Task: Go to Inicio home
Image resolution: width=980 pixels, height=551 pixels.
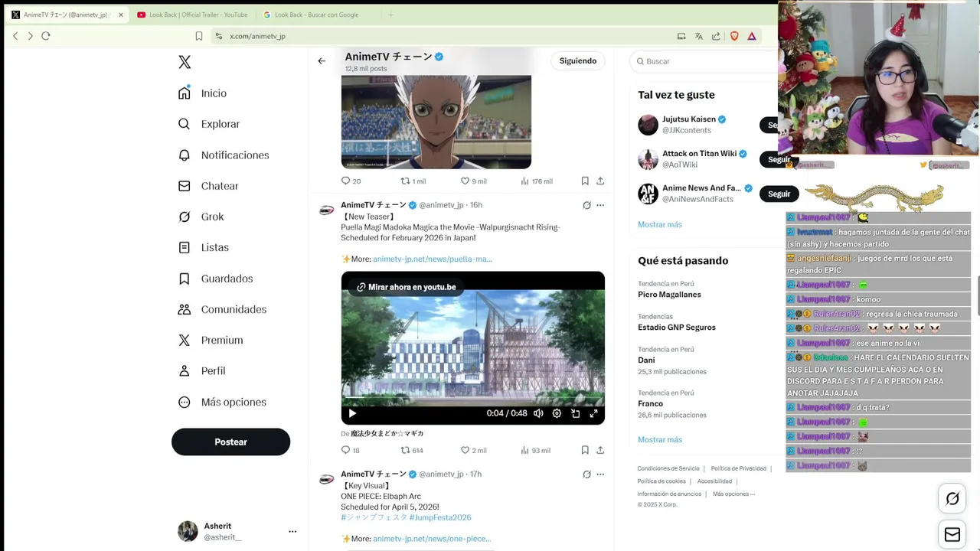Action: pyautogui.click(x=203, y=93)
